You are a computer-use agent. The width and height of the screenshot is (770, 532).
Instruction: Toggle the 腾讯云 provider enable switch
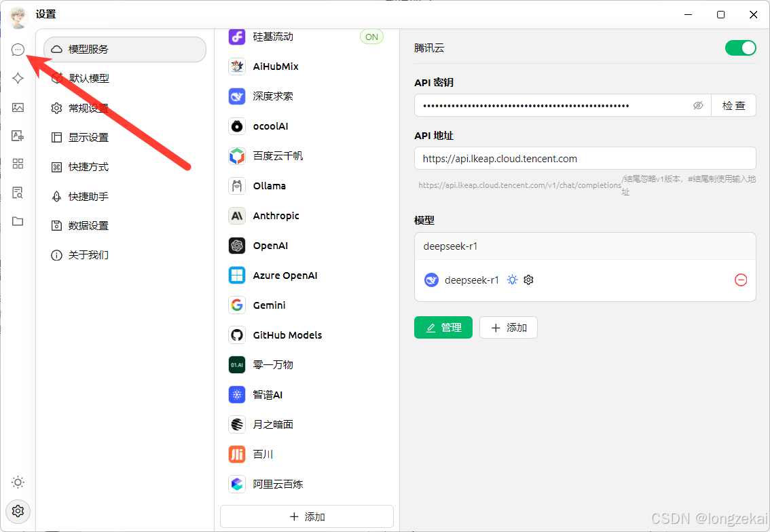click(x=741, y=48)
